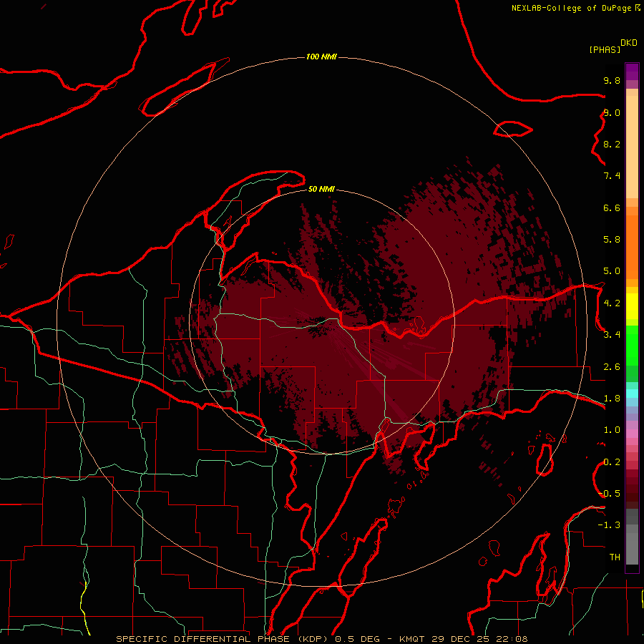Pick the bright yellow swatch near 4.2
The height and width of the screenshot is (644, 644).
click(632, 306)
